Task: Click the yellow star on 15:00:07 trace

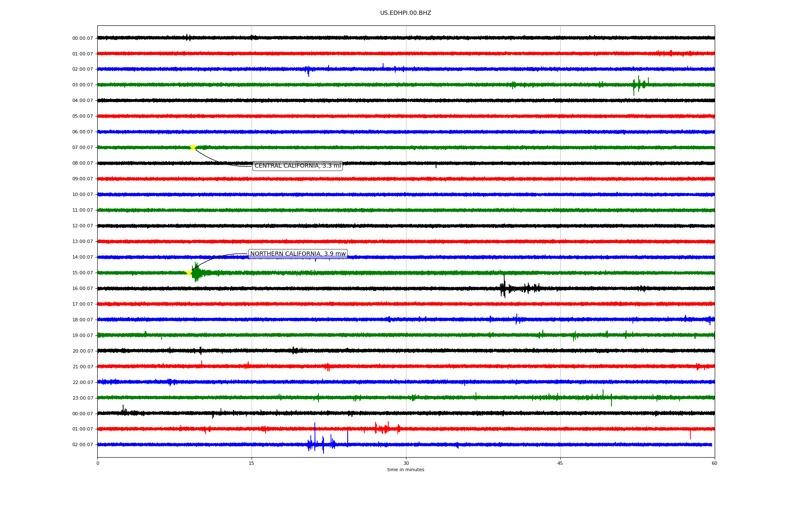Action: click(x=189, y=273)
